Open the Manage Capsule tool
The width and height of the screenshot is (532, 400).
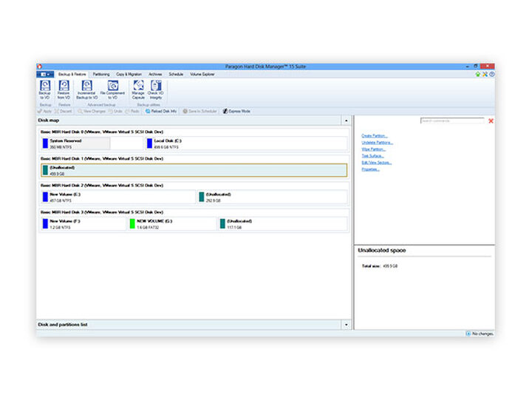tap(138, 89)
